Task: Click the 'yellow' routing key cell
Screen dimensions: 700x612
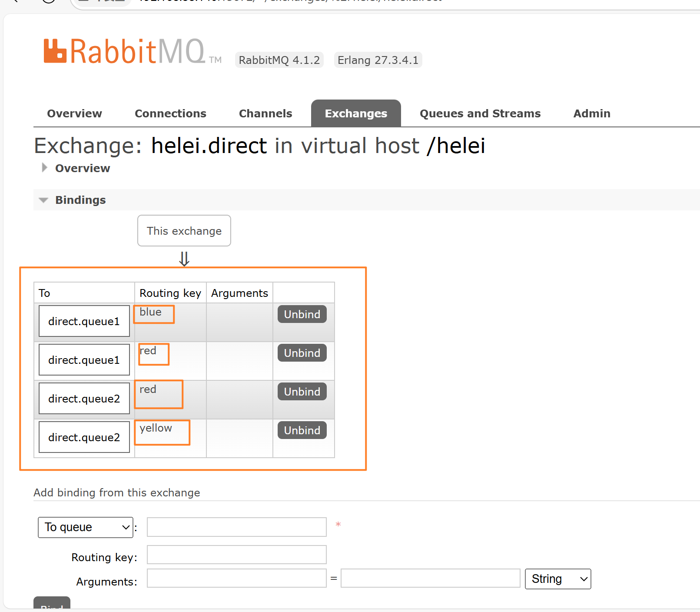Action: point(170,438)
